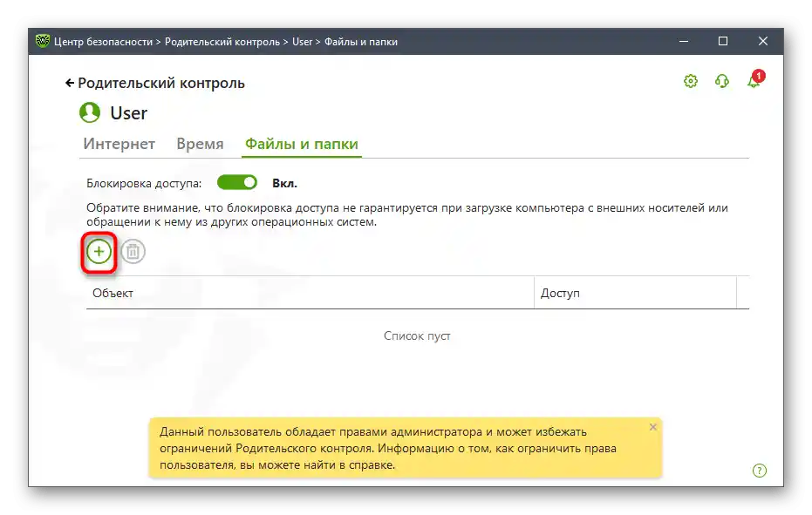Screen dimensions: 812x515
Task: Go back to Родительский контроль
Action: pos(155,84)
